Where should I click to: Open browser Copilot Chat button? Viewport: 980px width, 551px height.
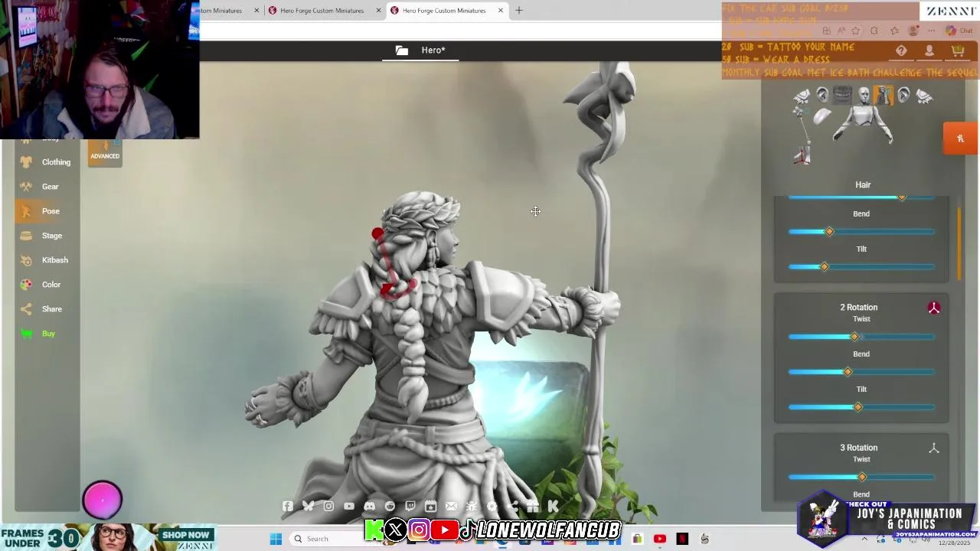[960, 31]
